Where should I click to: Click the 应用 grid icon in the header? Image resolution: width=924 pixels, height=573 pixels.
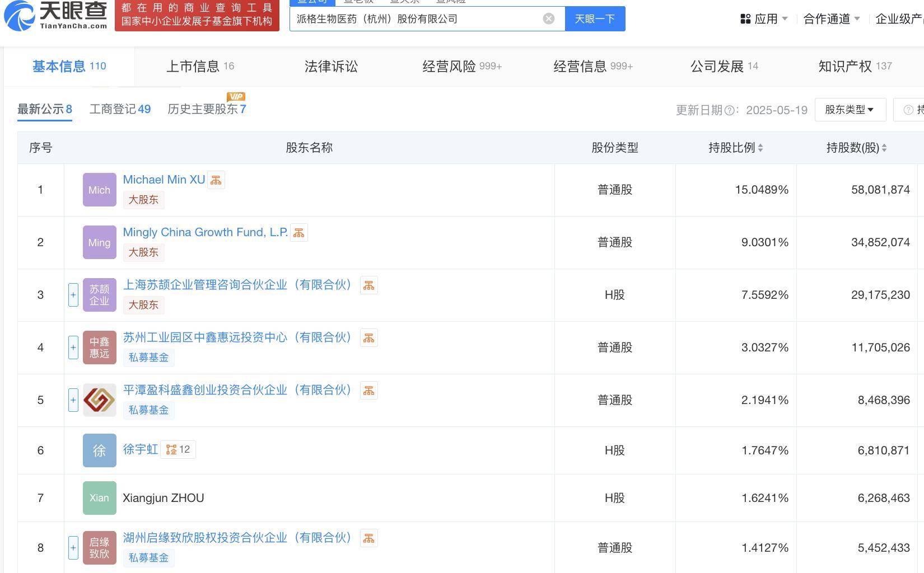[x=745, y=19]
